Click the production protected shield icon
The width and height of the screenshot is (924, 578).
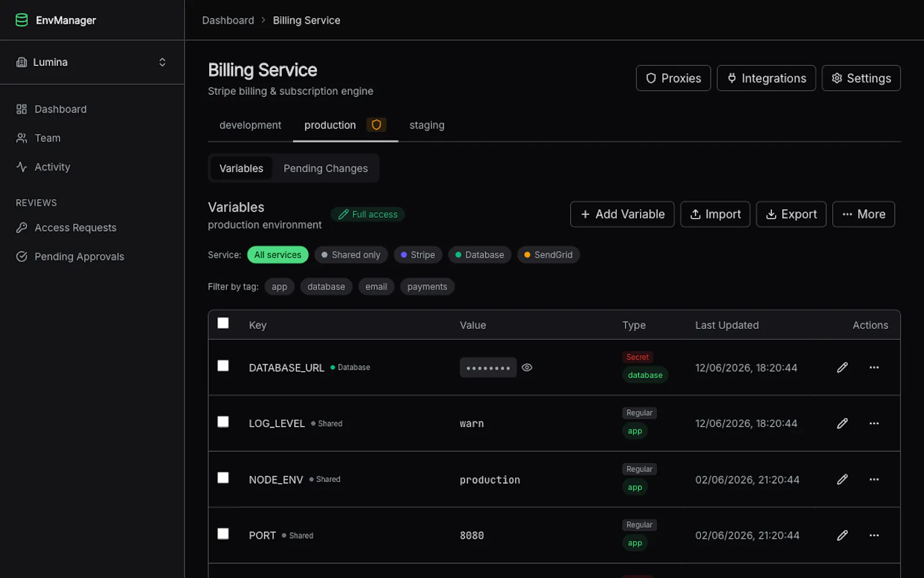(x=377, y=125)
